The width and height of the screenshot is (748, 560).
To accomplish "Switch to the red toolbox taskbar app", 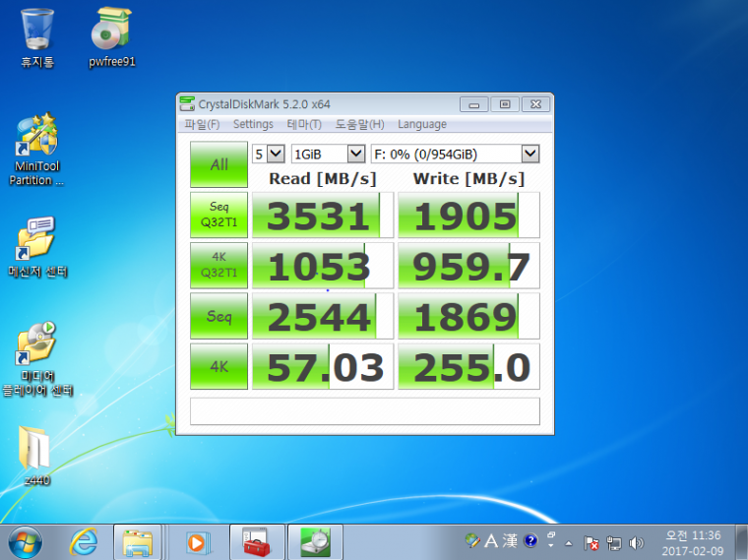I will click(257, 542).
